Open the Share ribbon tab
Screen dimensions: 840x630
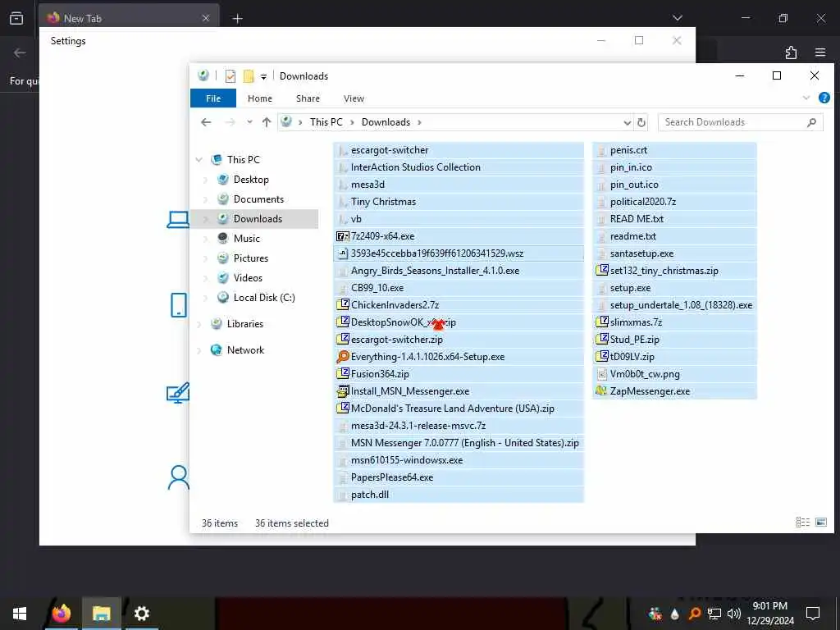(x=308, y=98)
